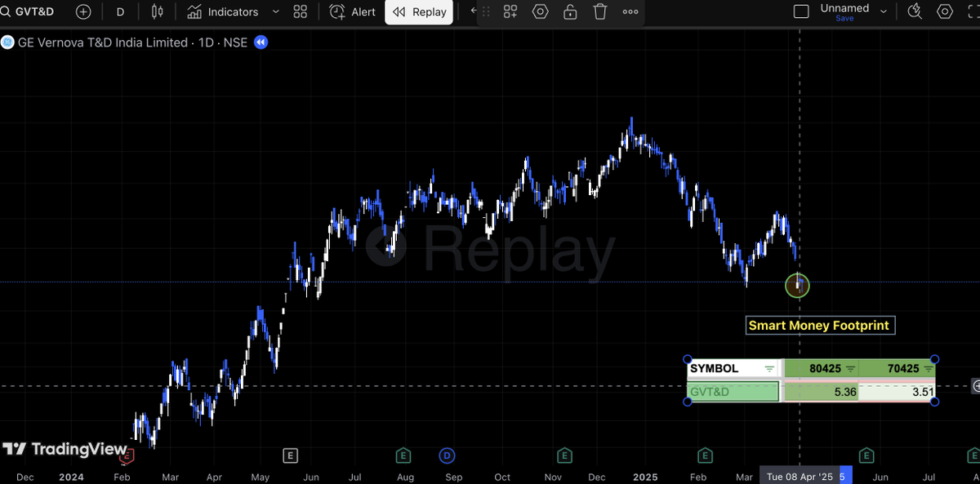The width and height of the screenshot is (980, 484).
Task: Select the Smart Money Footprint text label
Action: (819, 326)
